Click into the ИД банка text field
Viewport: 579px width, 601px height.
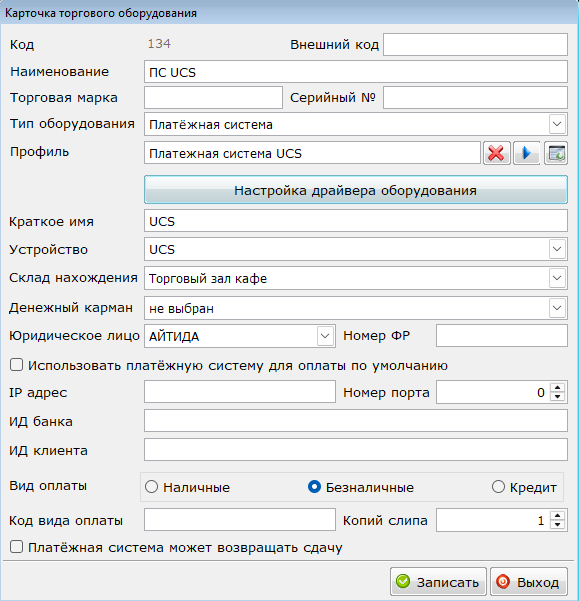tap(356, 420)
